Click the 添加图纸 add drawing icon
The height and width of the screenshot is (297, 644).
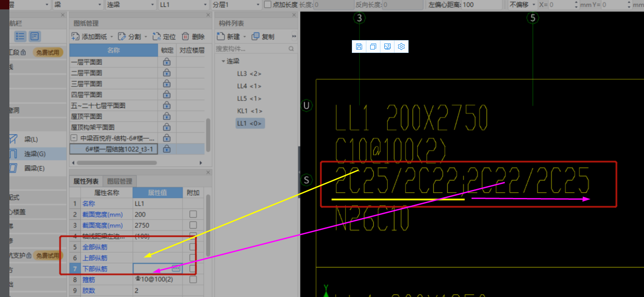75,36
